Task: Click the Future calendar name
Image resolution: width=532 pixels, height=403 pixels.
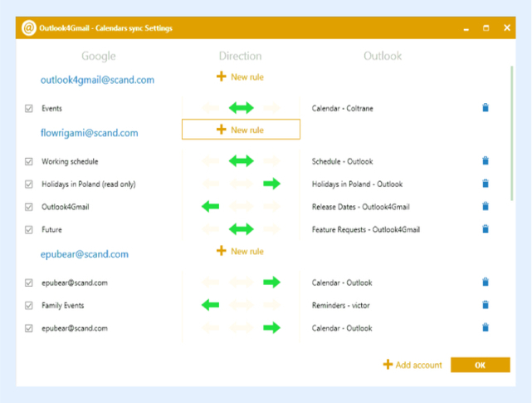Action: click(x=52, y=229)
